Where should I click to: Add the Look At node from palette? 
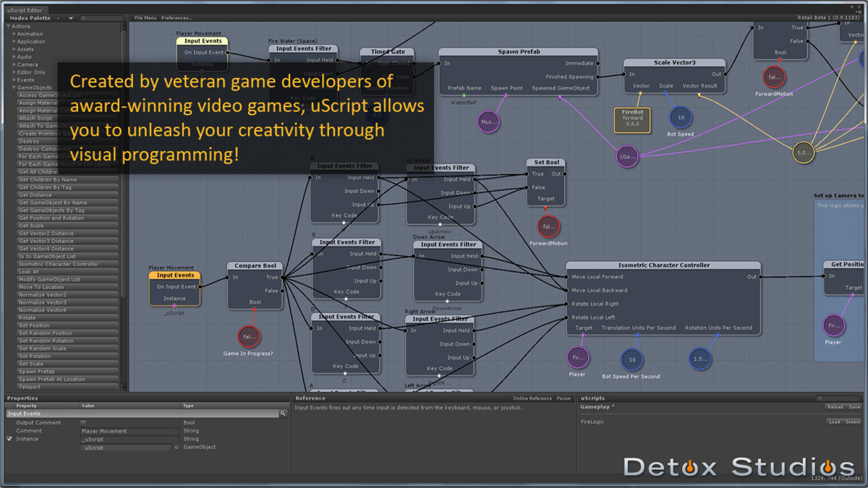67,272
